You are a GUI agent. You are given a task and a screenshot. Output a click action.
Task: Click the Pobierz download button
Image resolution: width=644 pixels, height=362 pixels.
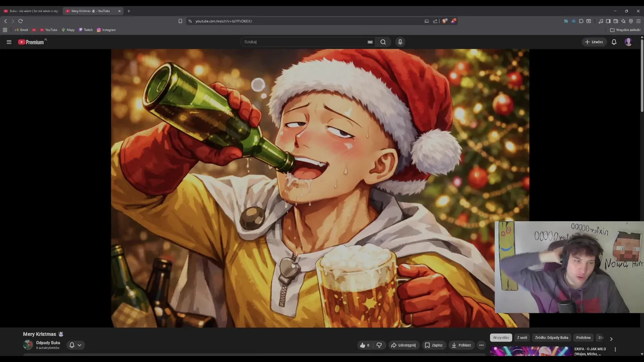click(x=461, y=345)
